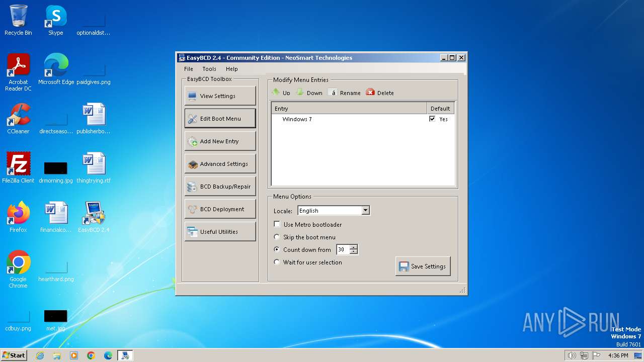Rename the selected boot entry
Screen dimensions: 644x362
(345, 93)
